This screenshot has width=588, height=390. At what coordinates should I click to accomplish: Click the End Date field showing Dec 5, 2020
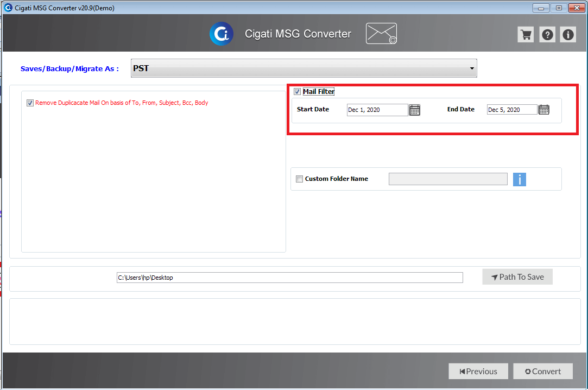(x=512, y=110)
